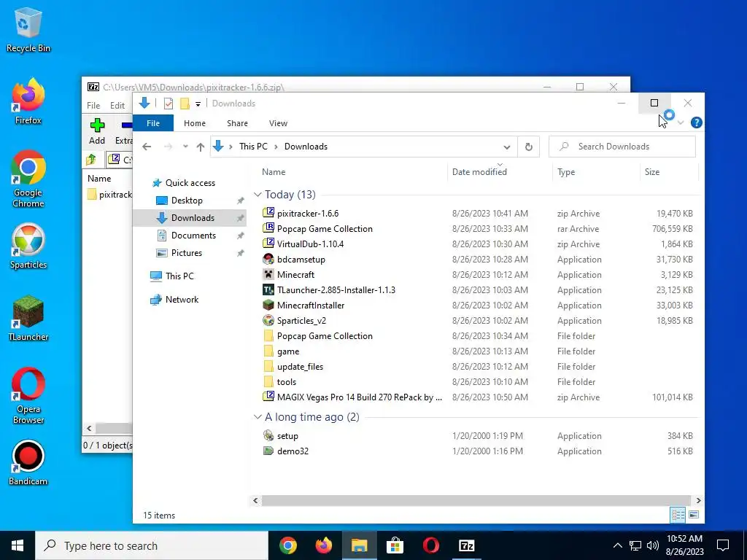Click the setup application icon
Viewport: 747px width, 560px height.
pyautogui.click(x=268, y=435)
